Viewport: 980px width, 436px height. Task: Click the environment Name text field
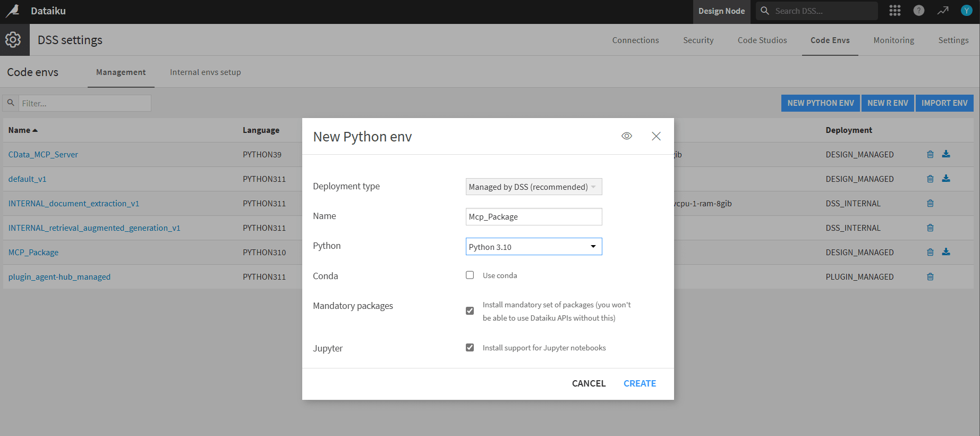[x=533, y=217]
